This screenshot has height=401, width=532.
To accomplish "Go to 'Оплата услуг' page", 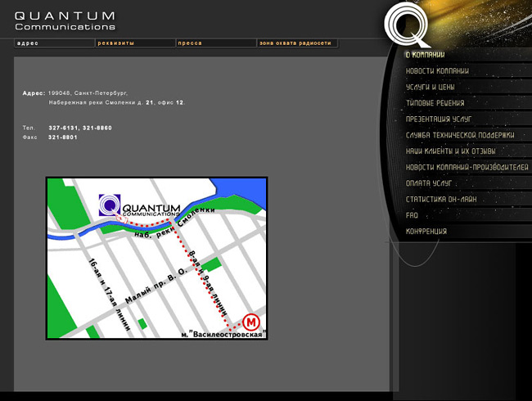I will [x=429, y=183].
